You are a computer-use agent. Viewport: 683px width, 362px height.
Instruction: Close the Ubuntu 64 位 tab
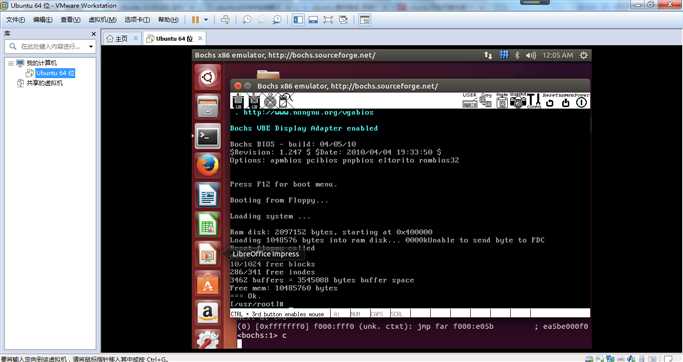click(x=200, y=38)
